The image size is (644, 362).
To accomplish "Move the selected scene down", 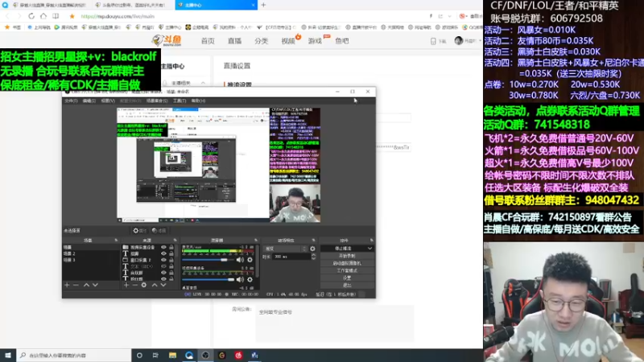I will (x=95, y=285).
